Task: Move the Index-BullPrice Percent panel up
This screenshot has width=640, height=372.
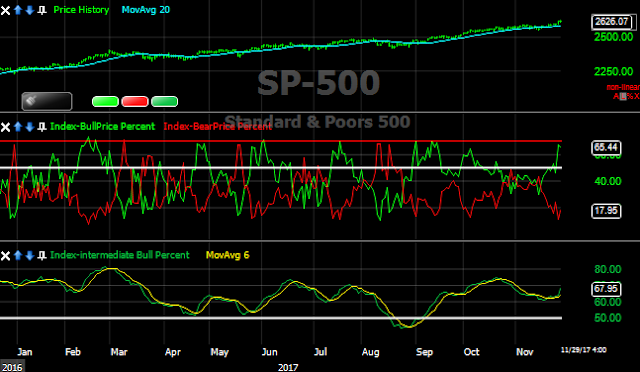Action: (18, 127)
